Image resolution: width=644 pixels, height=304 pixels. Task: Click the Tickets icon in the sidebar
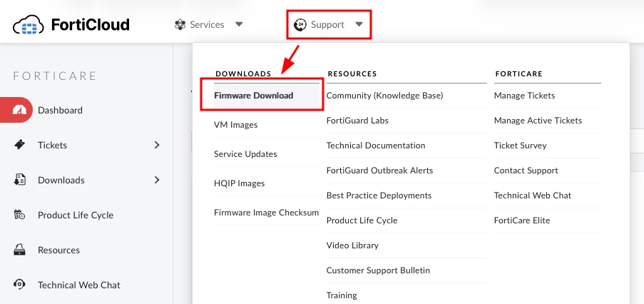[19, 145]
